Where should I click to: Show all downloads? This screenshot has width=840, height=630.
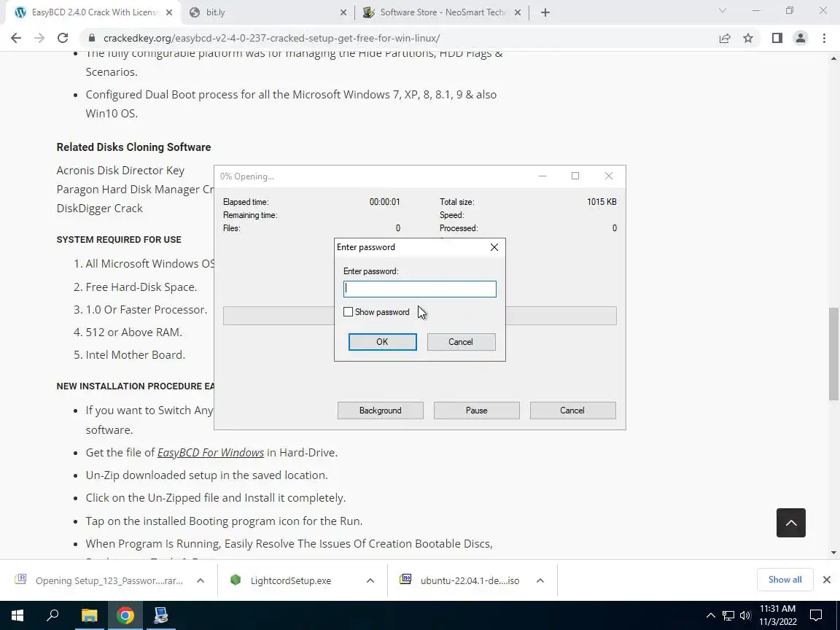pos(785,580)
